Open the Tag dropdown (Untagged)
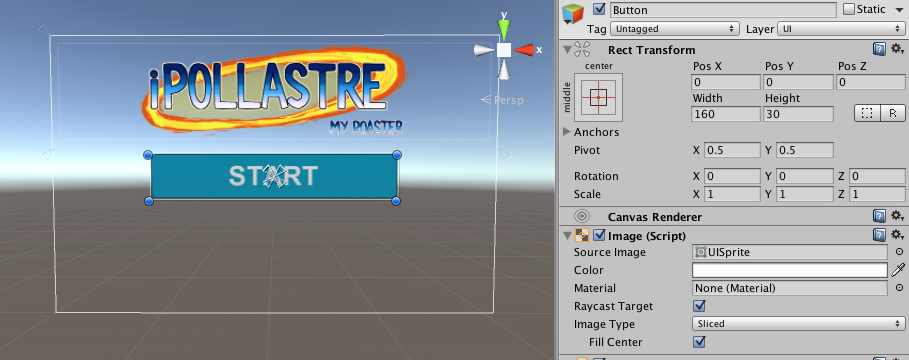The width and height of the screenshot is (909, 360). point(675,28)
